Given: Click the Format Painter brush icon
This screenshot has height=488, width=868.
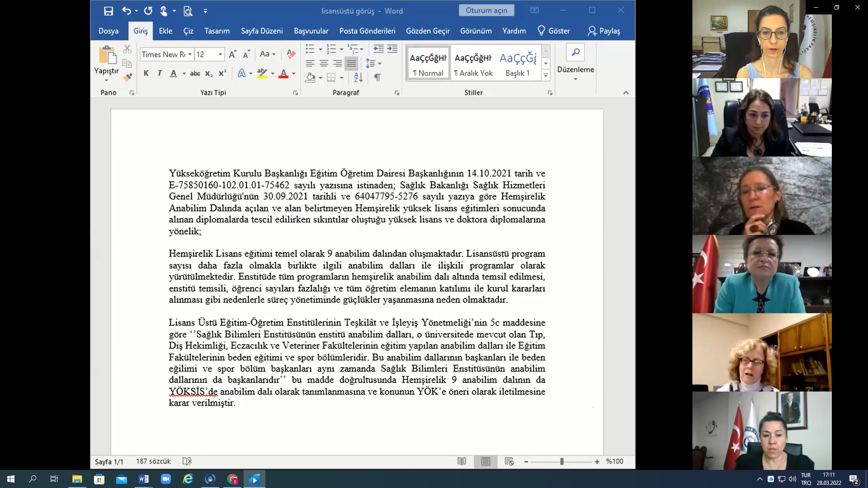Looking at the screenshot, I should coord(127,77).
